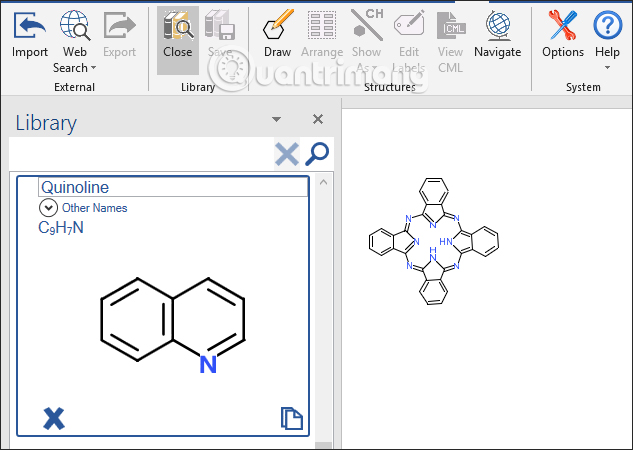The width and height of the screenshot is (633, 450).
Task: Click the Save library icon
Action: [x=220, y=26]
